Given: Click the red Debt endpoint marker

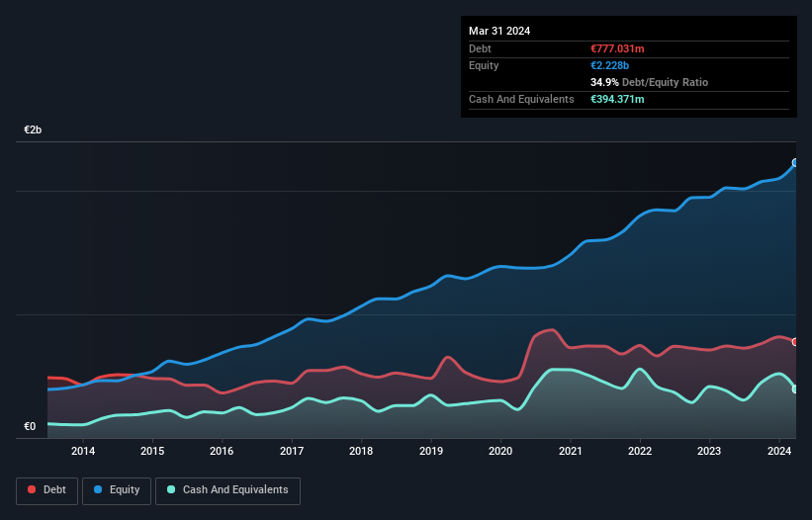Looking at the screenshot, I should pyautogui.click(x=795, y=342).
